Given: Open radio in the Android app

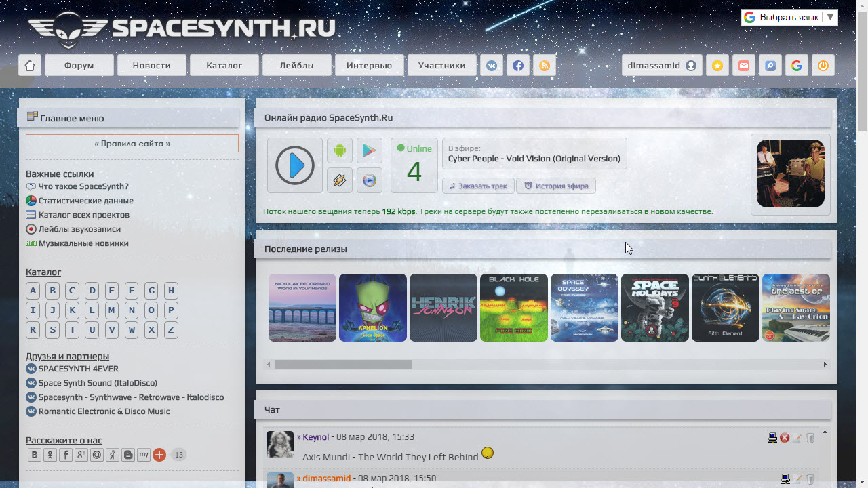Looking at the screenshot, I should tap(340, 150).
